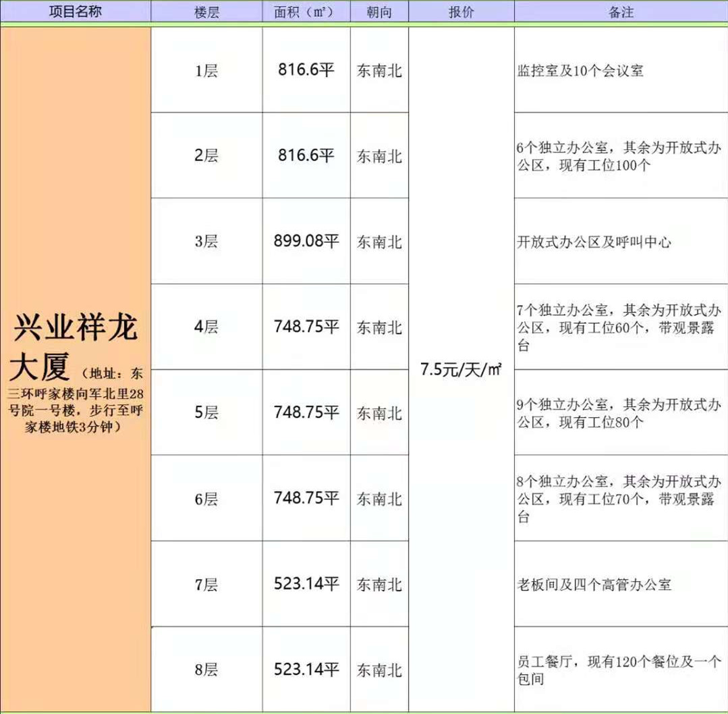Select the 8层 floor cell
The width and height of the screenshot is (728, 714).
[x=206, y=669]
